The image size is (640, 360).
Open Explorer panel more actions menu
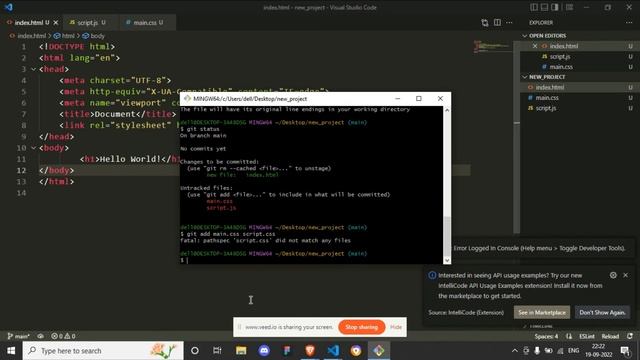[629, 22]
